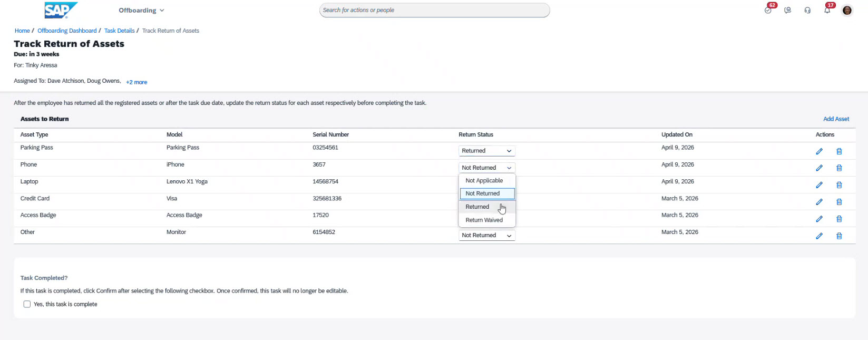Viewport: 868px width, 340px height.
Task: Delete the Credit Card asset row
Action: click(839, 202)
